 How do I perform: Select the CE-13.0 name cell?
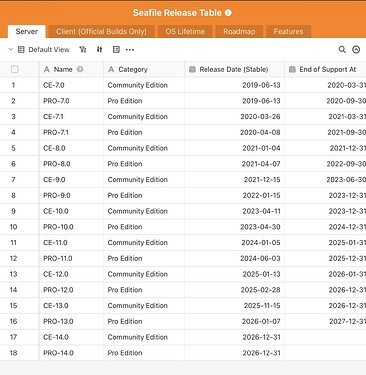coord(71,305)
